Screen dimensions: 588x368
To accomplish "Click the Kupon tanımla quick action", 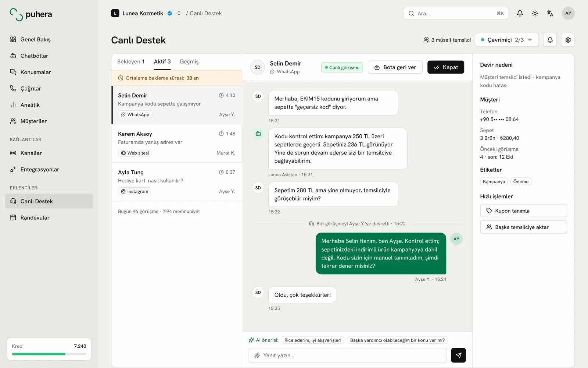I will pyautogui.click(x=523, y=210).
